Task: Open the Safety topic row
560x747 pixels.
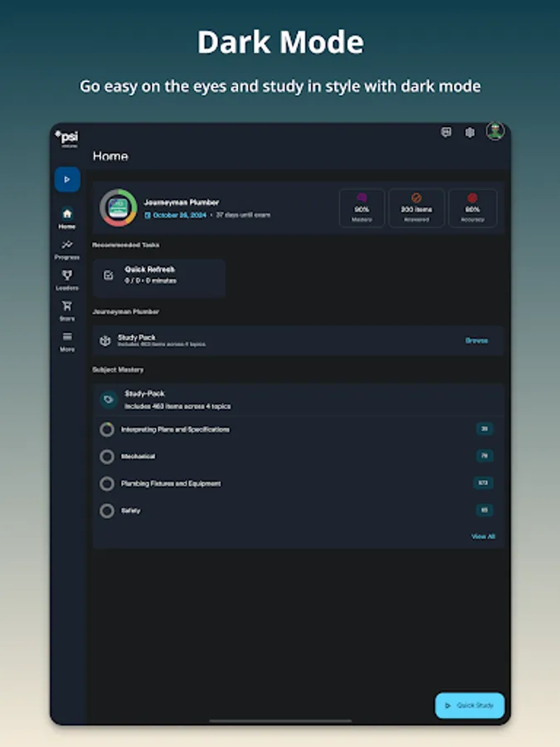Action: (x=298, y=510)
